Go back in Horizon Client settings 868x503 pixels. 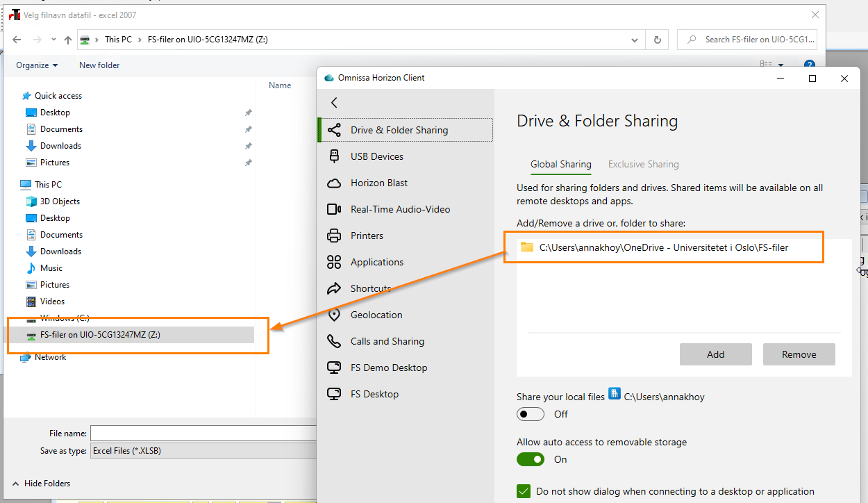coord(334,103)
